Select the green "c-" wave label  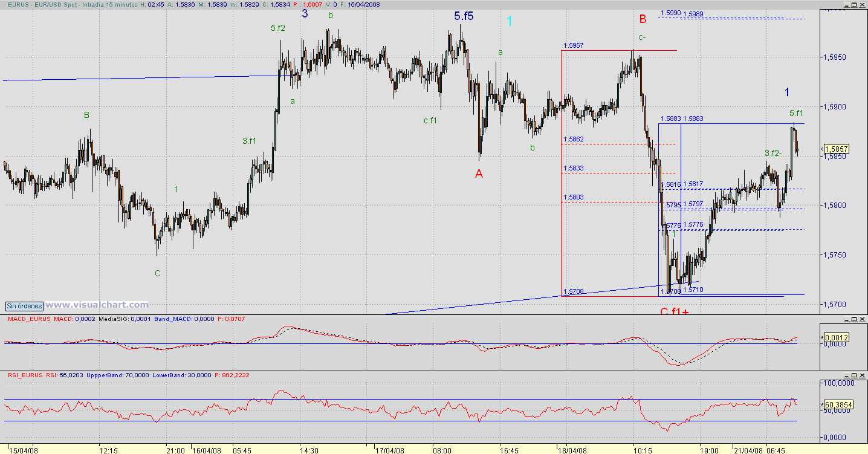click(643, 37)
